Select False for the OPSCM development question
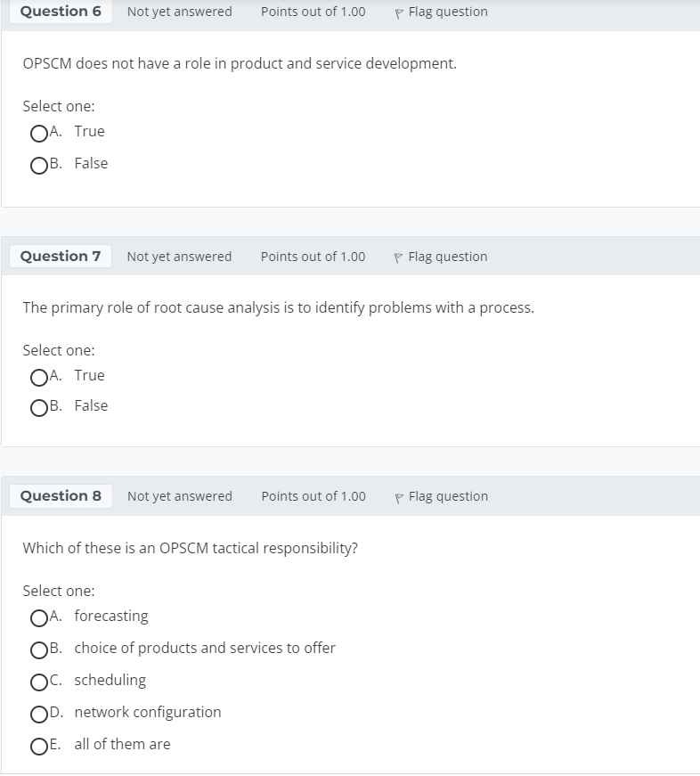 tap(39, 165)
